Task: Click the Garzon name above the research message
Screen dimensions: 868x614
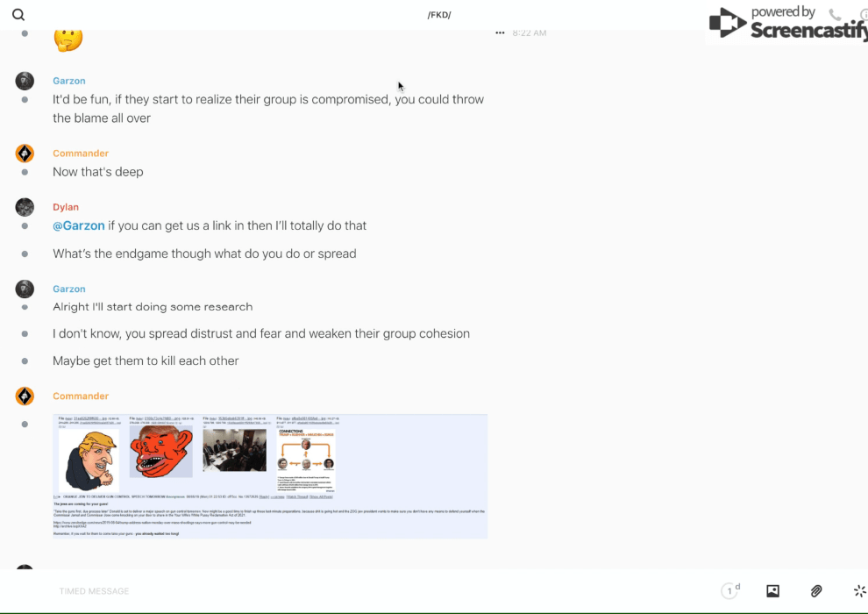Action: pyautogui.click(x=69, y=289)
